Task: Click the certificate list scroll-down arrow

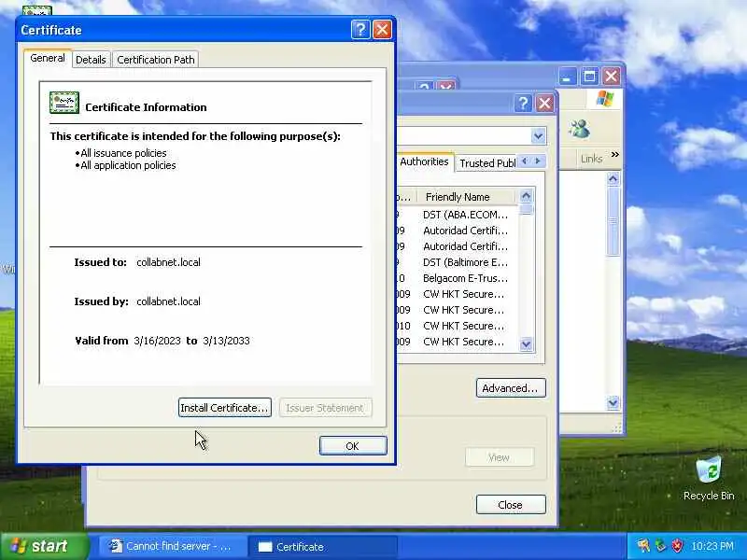Action: click(526, 344)
